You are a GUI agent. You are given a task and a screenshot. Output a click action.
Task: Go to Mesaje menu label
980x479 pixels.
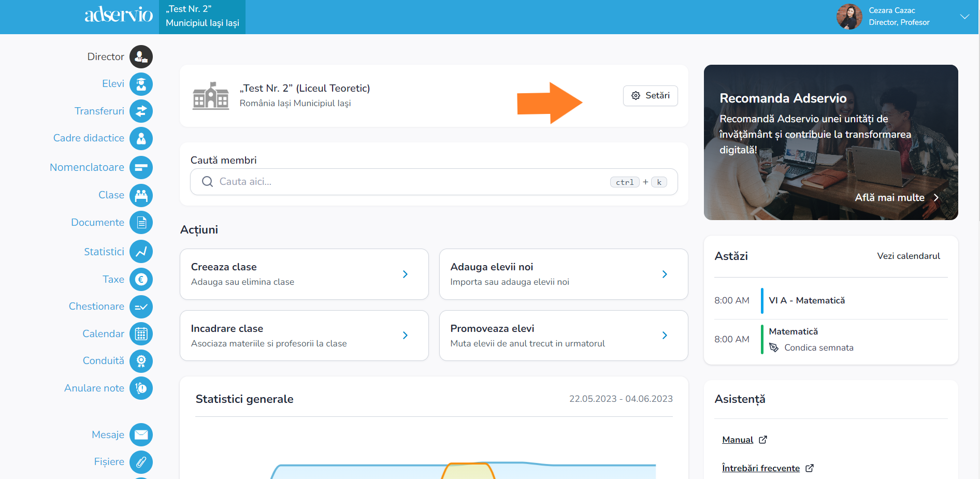[x=108, y=435]
